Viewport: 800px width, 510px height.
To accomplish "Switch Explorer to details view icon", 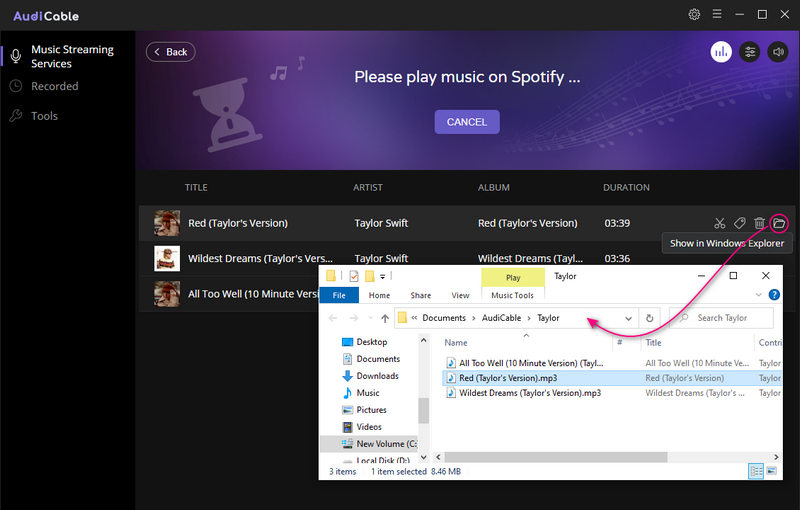I will point(756,471).
